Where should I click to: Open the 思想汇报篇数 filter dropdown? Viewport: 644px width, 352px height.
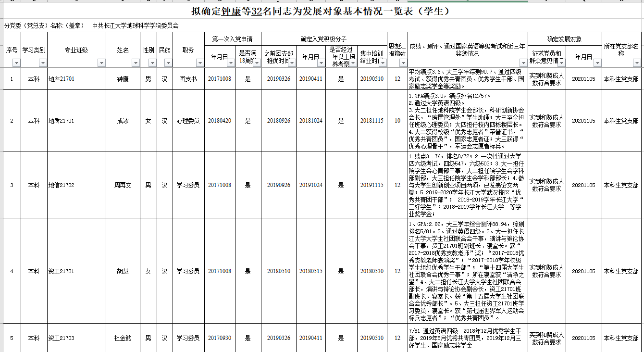403,63
